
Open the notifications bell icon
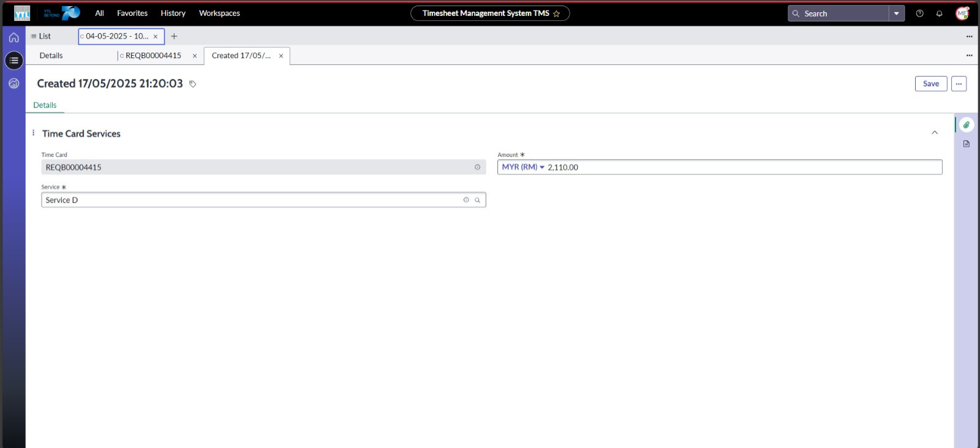point(939,13)
